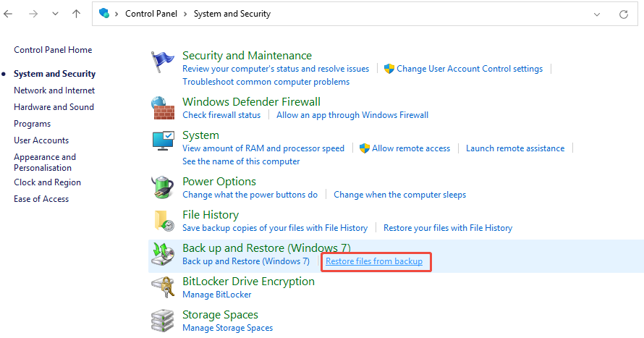Expand the chevron after Control Panel breadcrumb
Screen dimensions: 644x338
tap(186, 14)
